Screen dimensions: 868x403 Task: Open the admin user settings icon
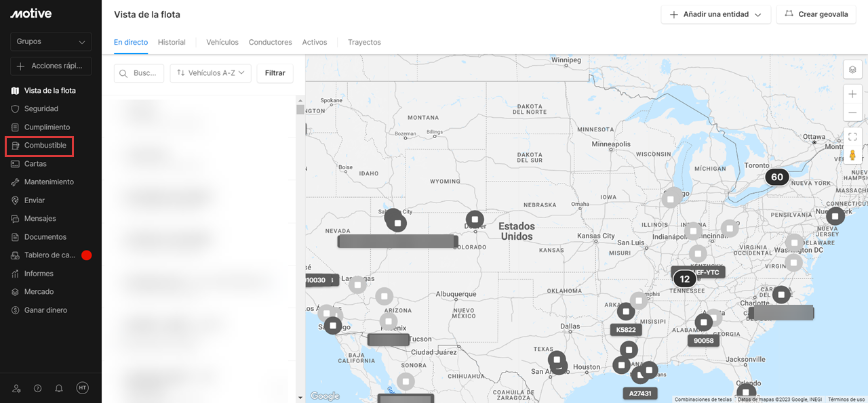click(x=17, y=388)
